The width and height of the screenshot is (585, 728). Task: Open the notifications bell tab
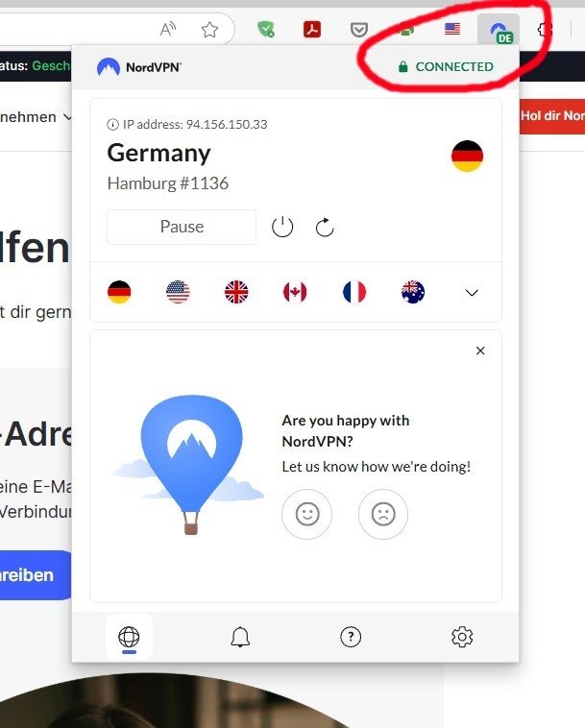click(240, 637)
